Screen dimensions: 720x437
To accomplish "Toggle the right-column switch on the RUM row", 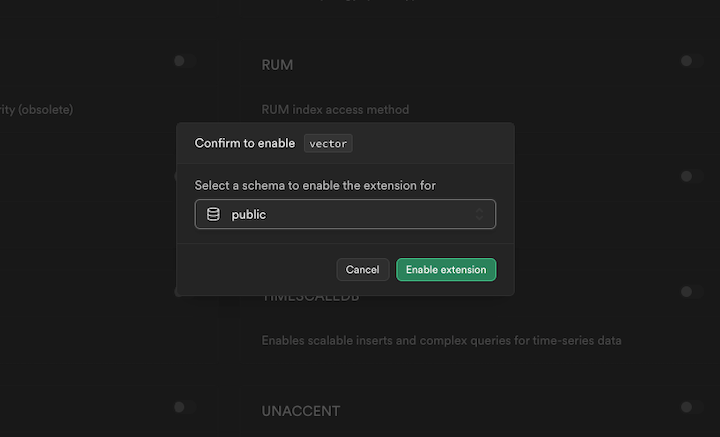I will click(x=687, y=61).
